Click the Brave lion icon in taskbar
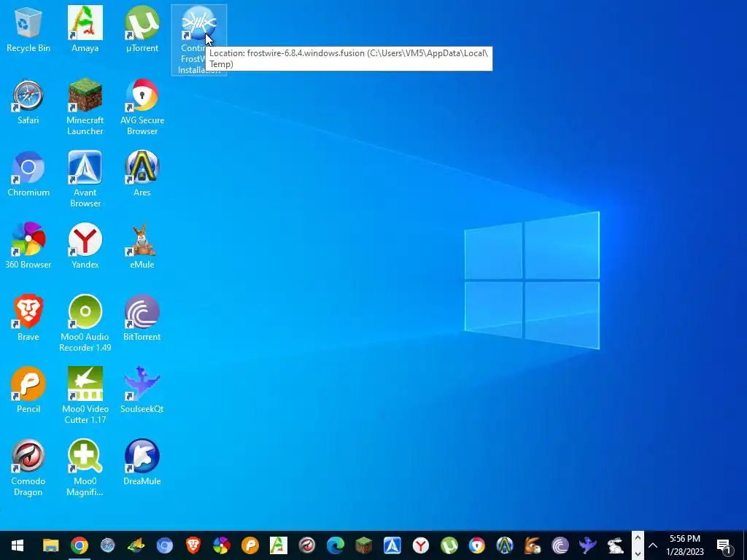Viewport: 747px width, 560px height. pyautogui.click(x=193, y=545)
